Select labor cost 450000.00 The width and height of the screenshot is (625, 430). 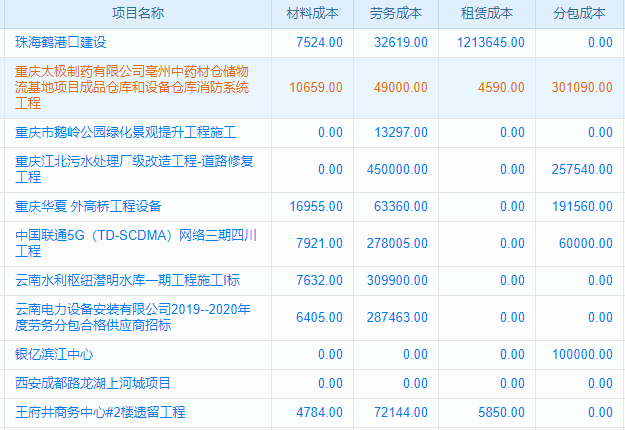tap(397, 169)
